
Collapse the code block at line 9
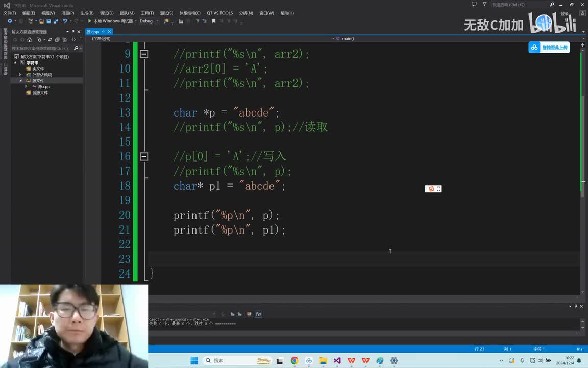144,54
